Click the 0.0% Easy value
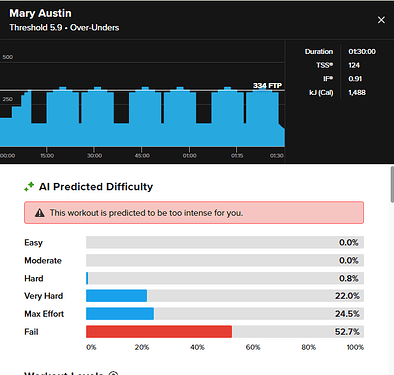394x375 pixels. (x=349, y=242)
